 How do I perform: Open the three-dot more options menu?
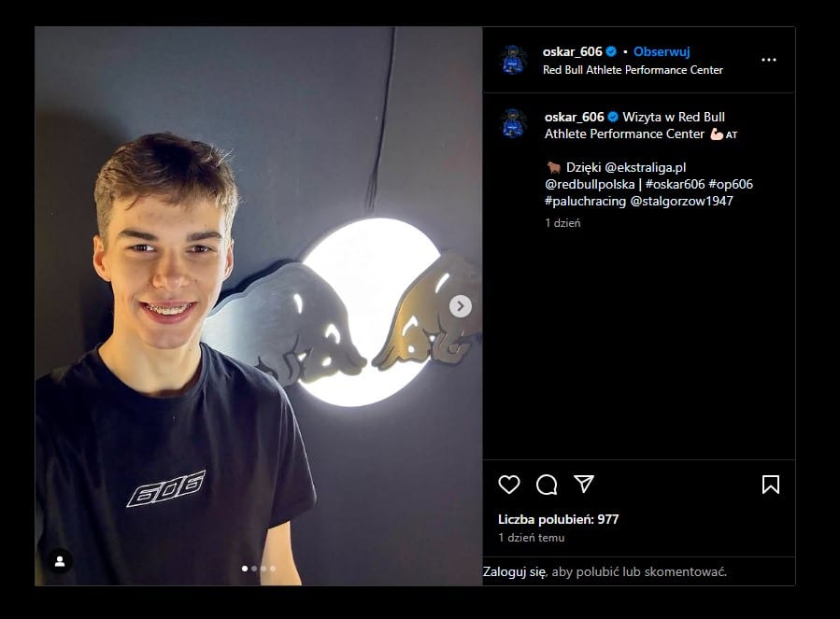[x=768, y=60]
